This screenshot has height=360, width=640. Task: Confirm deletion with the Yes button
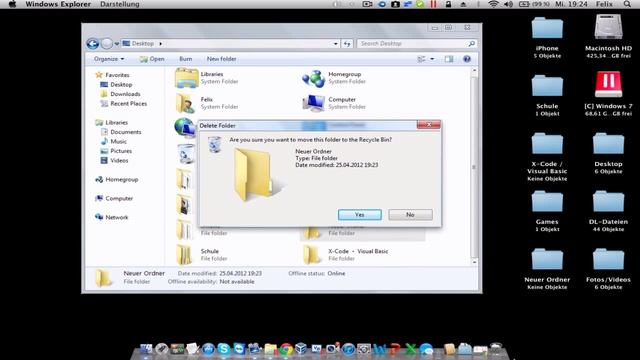[x=360, y=215]
